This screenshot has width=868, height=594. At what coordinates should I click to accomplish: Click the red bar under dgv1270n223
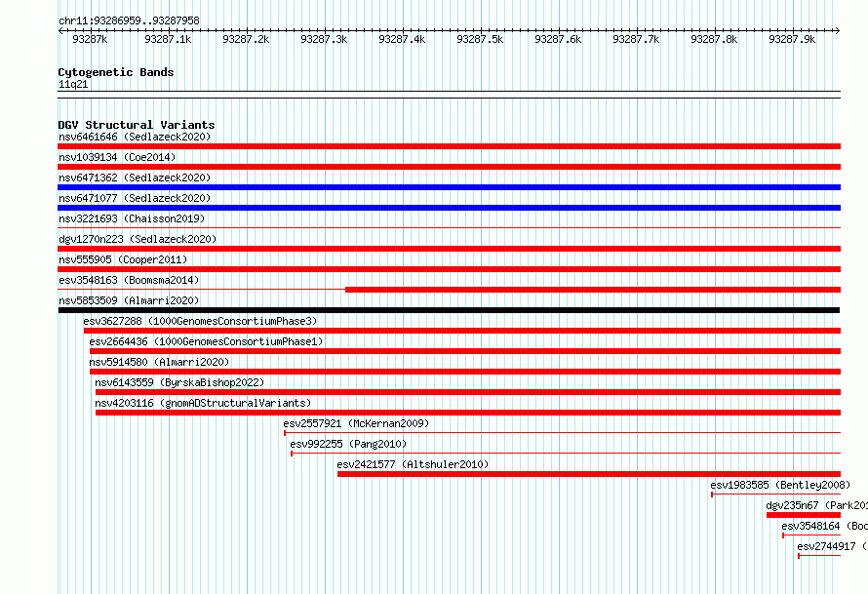coord(449,249)
